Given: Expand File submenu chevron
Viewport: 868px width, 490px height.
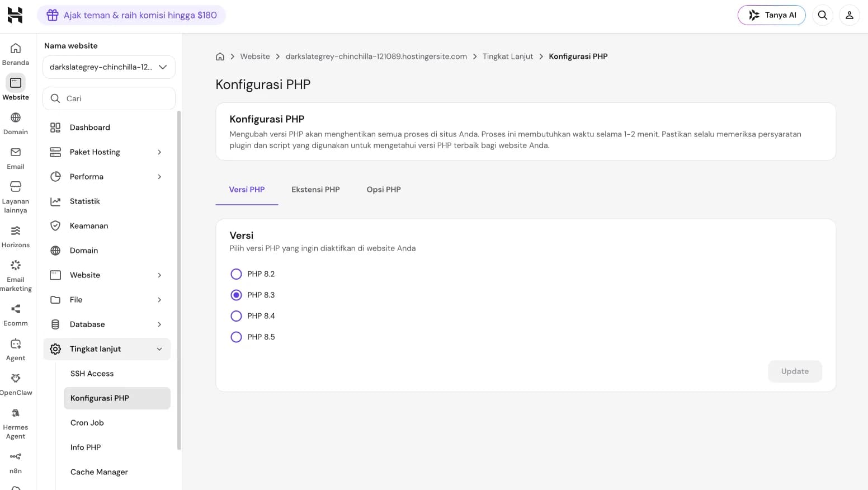Looking at the screenshot, I should pyautogui.click(x=159, y=300).
